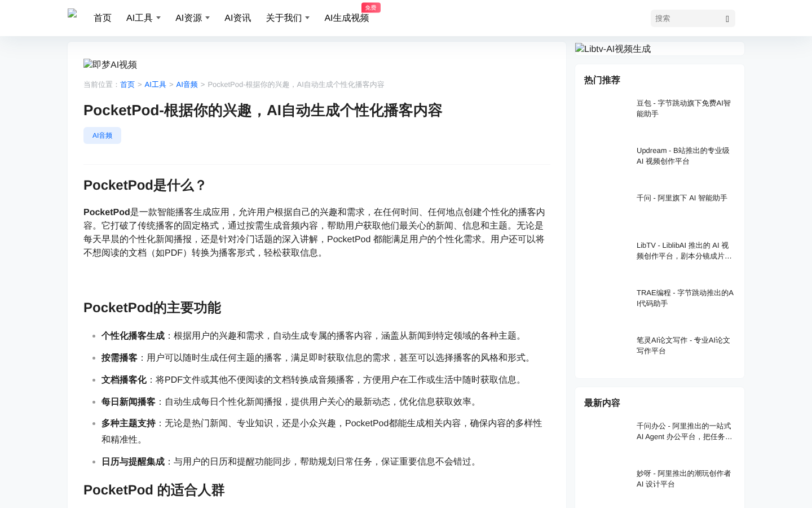Viewport: 812px width, 508px height.
Task: Click the search magnifier icon
Action: (727, 19)
